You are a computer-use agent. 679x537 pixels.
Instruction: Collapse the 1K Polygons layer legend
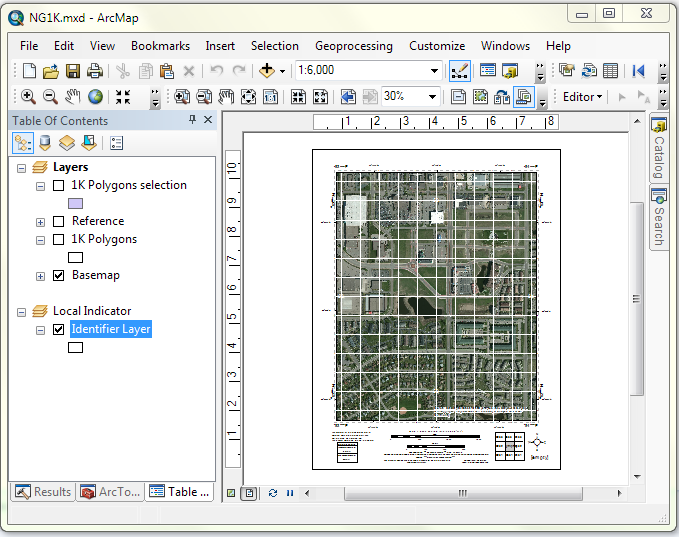coord(40,240)
